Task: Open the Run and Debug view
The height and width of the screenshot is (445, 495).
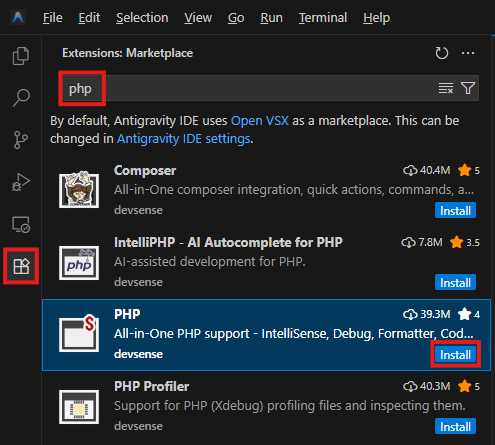Action: (21, 182)
